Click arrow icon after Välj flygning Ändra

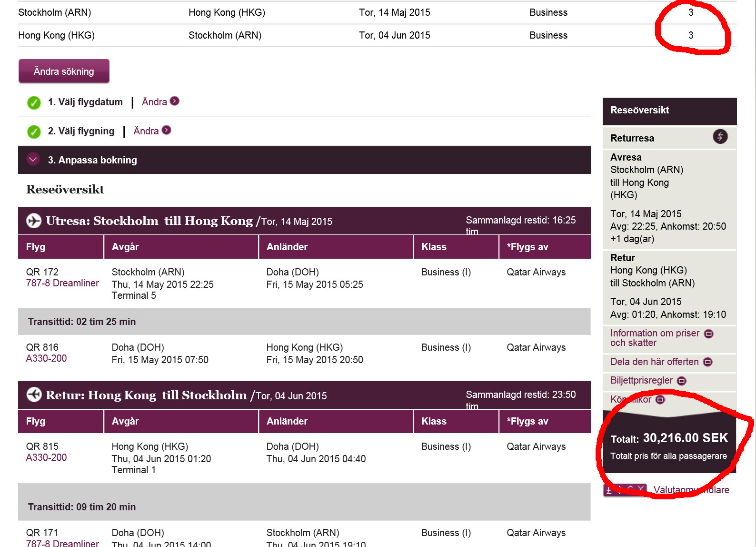[x=166, y=130]
